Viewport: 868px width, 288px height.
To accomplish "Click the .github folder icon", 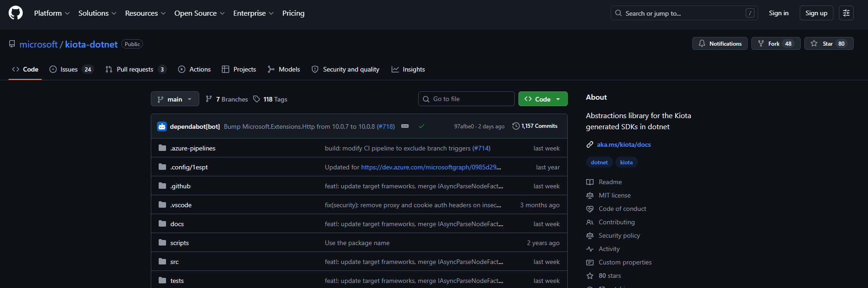I will pos(162,186).
